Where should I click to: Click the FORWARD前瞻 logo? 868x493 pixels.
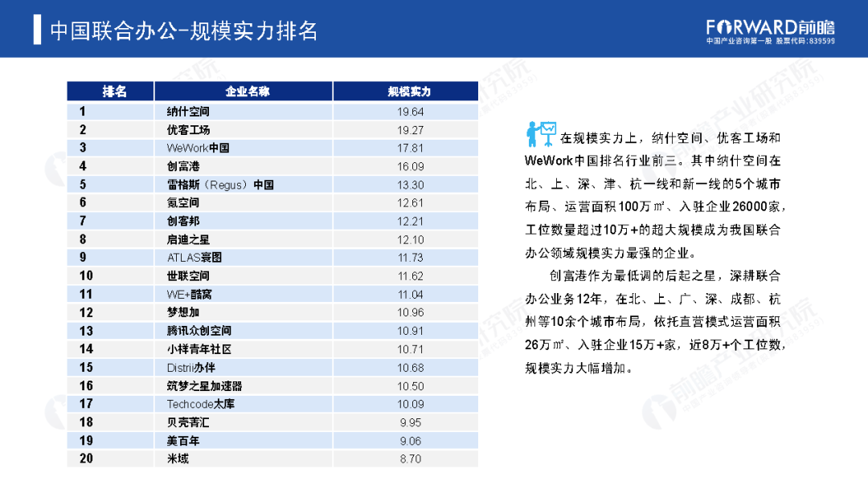770,25
